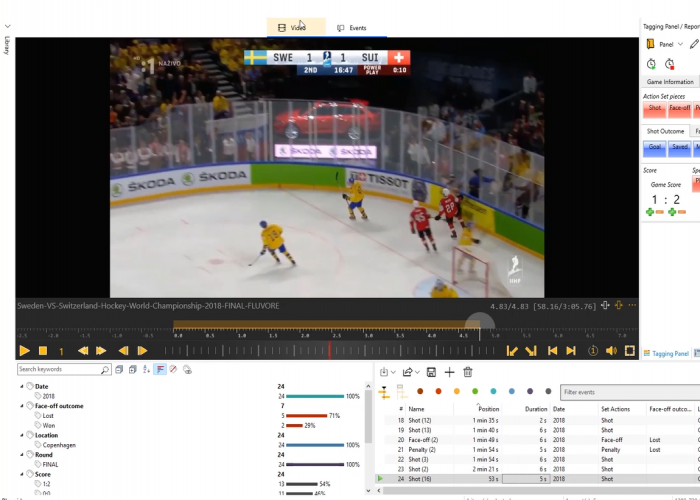This screenshot has width=700, height=500.
Task: Stop video playback
Action: pos(43,351)
